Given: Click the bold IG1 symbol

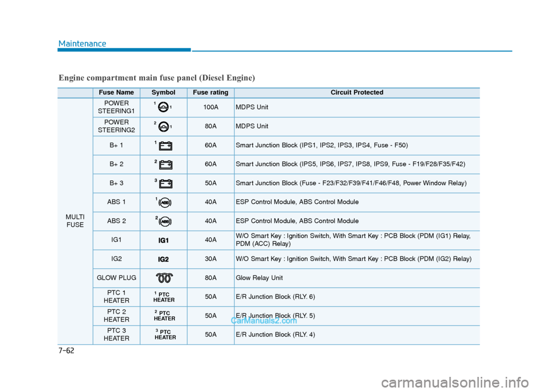Looking at the screenshot, I should click(163, 240).
